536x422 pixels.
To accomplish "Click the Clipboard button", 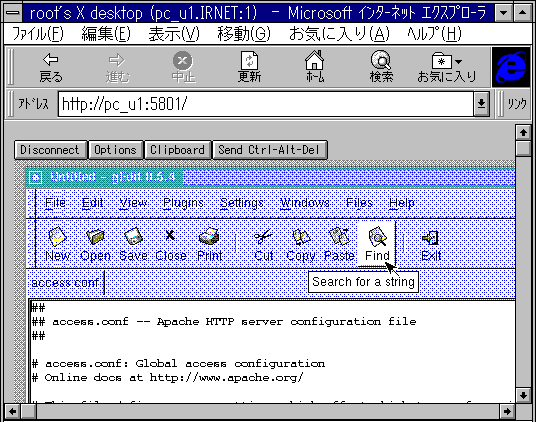I will (177, 150).
